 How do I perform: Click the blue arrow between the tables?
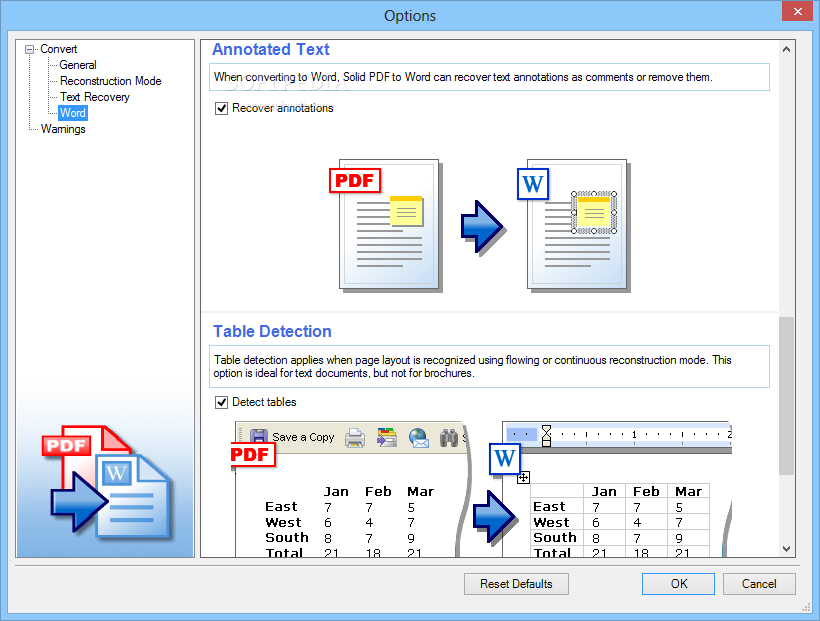(495, 516)
